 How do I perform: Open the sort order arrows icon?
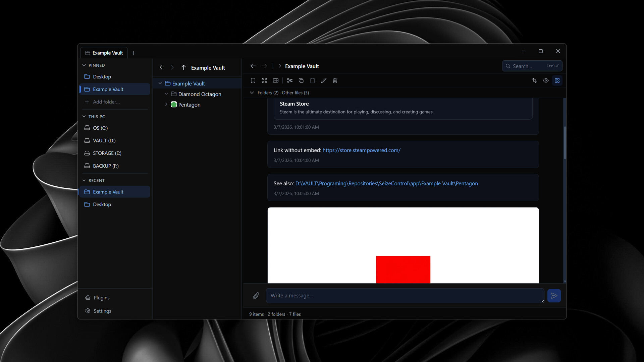click(x=534, y=80)
